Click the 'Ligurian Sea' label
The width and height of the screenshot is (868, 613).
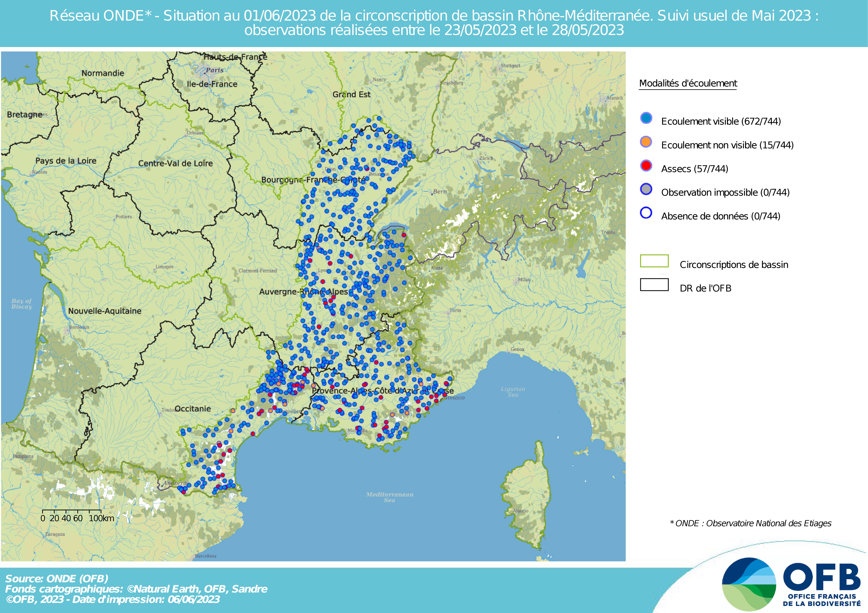(x=513, y=392)
